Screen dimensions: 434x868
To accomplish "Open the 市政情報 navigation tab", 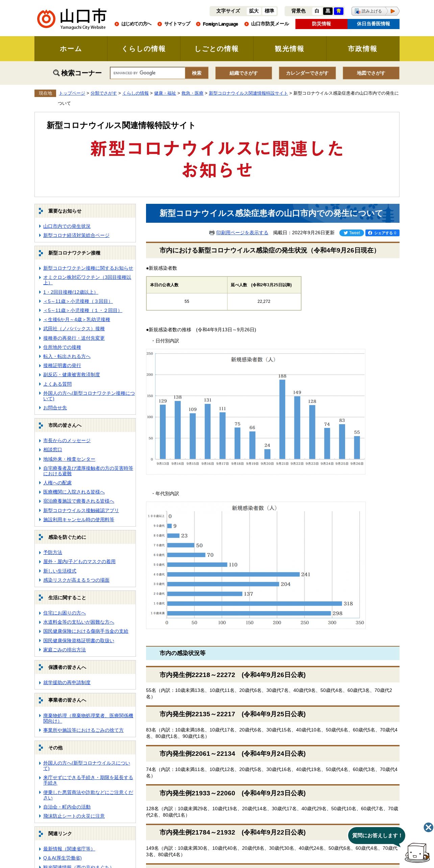I will tap(363, 49).
